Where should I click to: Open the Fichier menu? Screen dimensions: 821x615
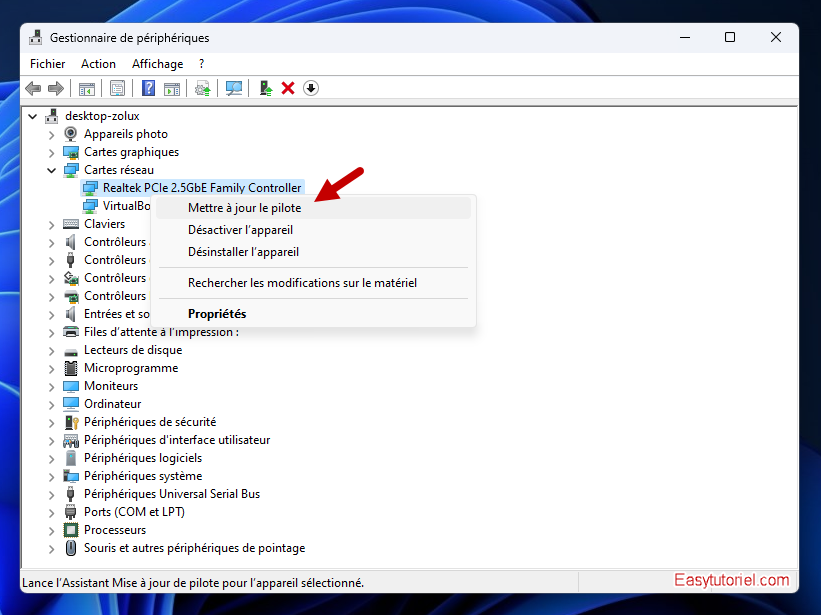pyautogui.click(x=48, y=64)
